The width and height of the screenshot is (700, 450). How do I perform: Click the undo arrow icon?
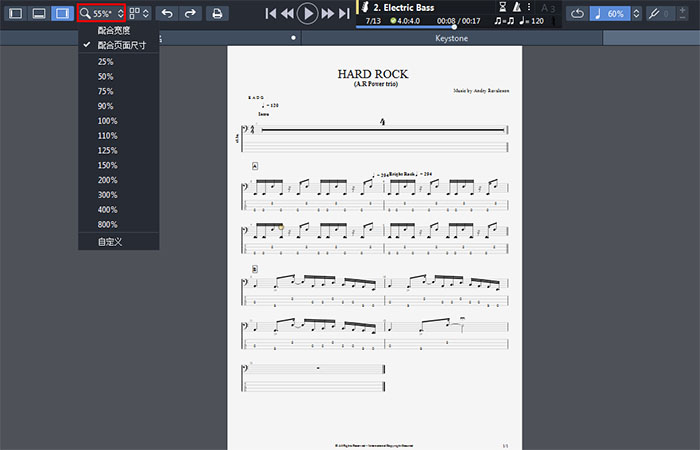click(x=167, y=14)
